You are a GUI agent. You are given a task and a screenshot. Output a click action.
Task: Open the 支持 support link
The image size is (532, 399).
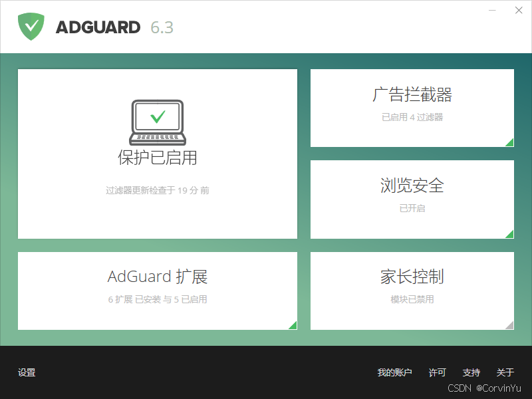(471, 372)
